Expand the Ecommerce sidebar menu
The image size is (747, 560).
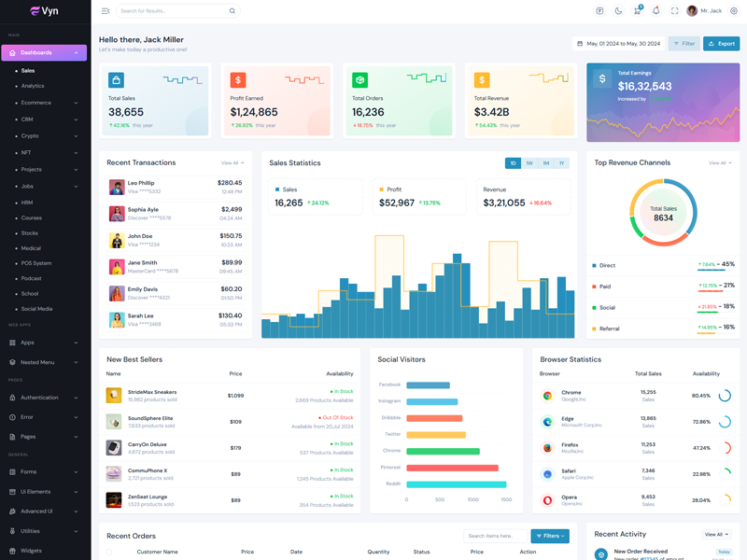45,103
